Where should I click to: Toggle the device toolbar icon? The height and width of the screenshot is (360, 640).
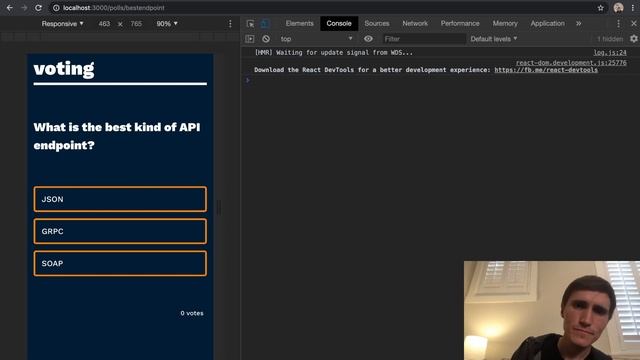(x=265, y=24)
